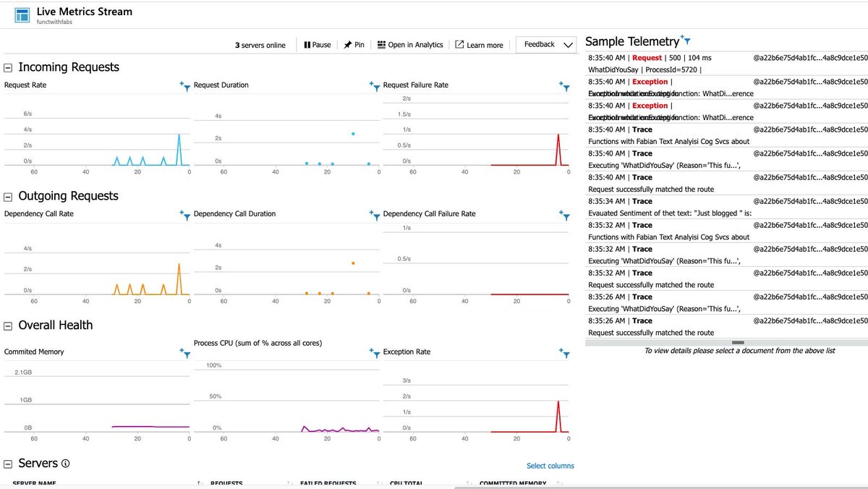Add filter on Commited Memory chart
This screenshot has height=489, width=868.
coord(185,352)
